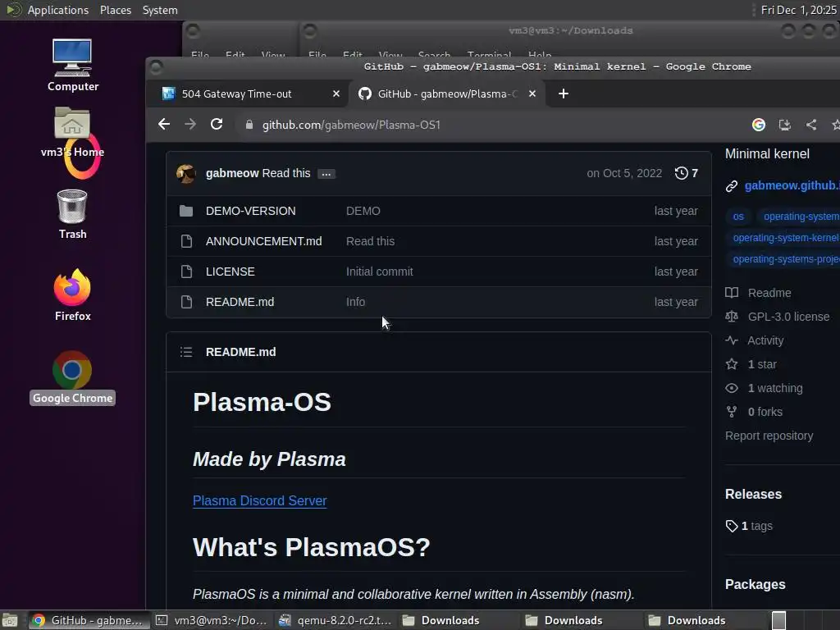The image size is (840, 630).
Task: Open the 'Initial commit' commit message
Action: coord(379,272)
